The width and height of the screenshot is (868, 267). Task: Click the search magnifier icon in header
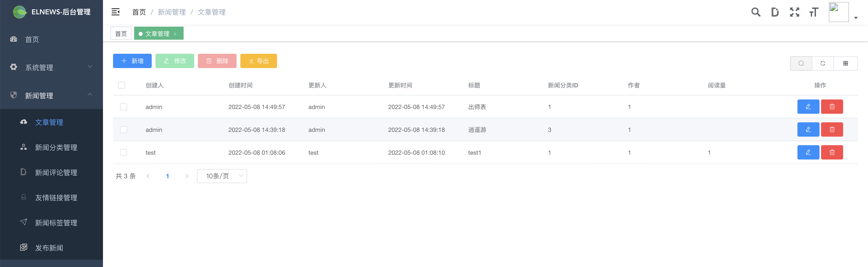pos(756,13)
